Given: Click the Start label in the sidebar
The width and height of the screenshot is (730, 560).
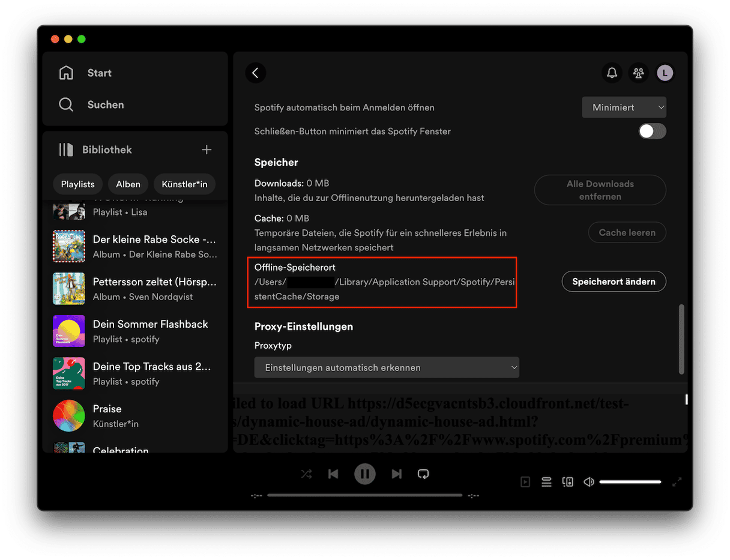Looking at the screenshot, I should [100, 73].
